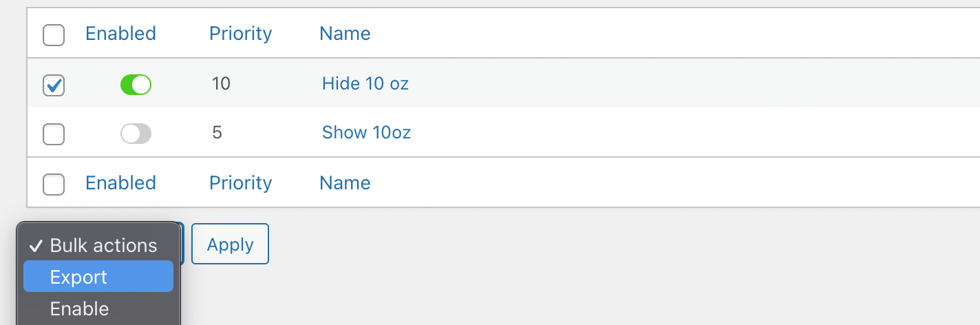This screenshot has height=325, width=980.
Task: Select the Show 10oz row checkbox
Action: point(54,134)
